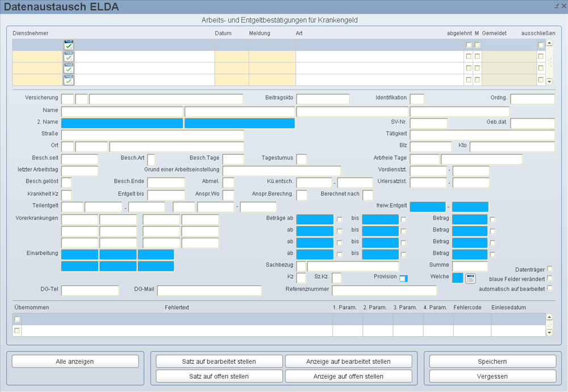Image resolution: width=568 pixels, height=392 pixels.
Task: Click the Blz input field
Action: pyautogui.click(x=431, y=146)
